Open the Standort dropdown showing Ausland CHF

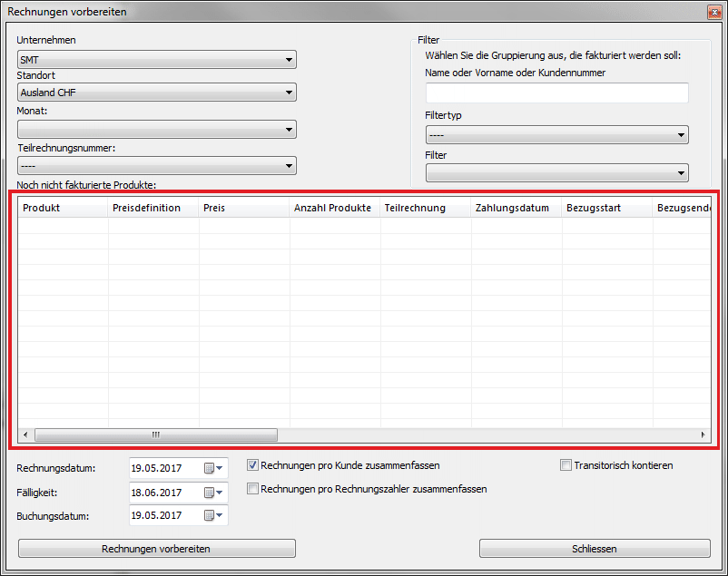(156, 93)
